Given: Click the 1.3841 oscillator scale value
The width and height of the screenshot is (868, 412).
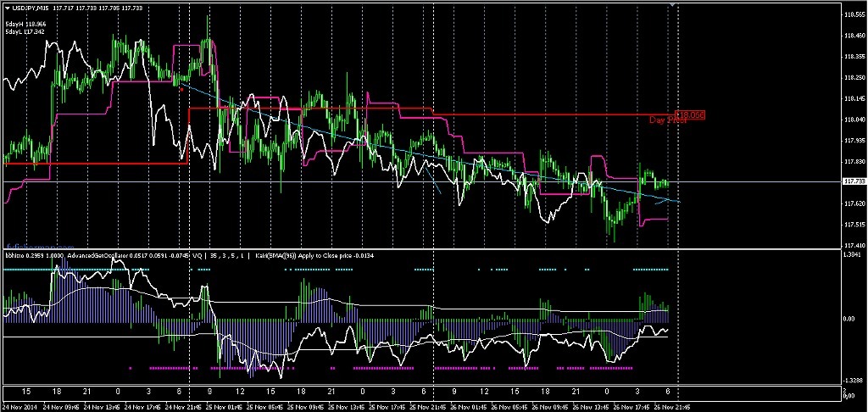Looking at the screenshot, I should point(854,254).
